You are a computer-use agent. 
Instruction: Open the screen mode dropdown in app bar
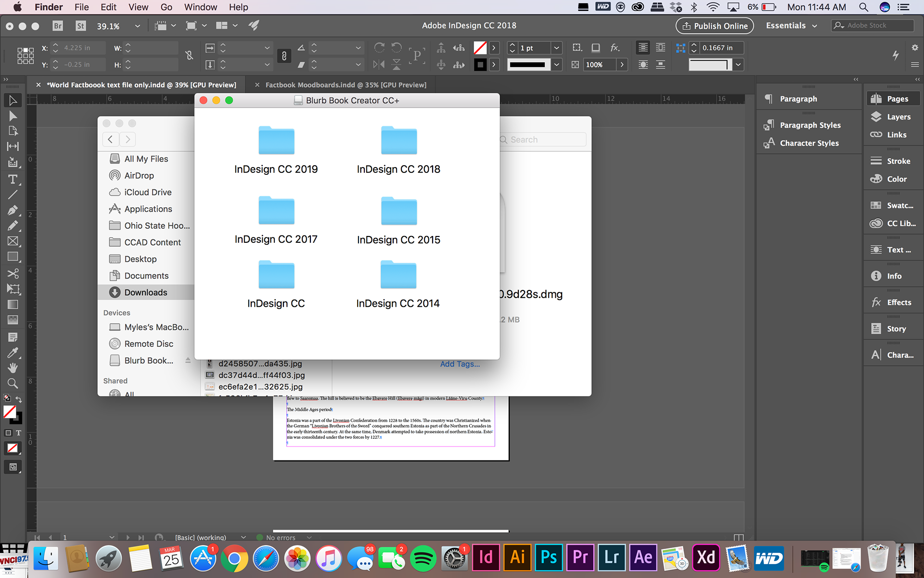(x=196, y=26)
